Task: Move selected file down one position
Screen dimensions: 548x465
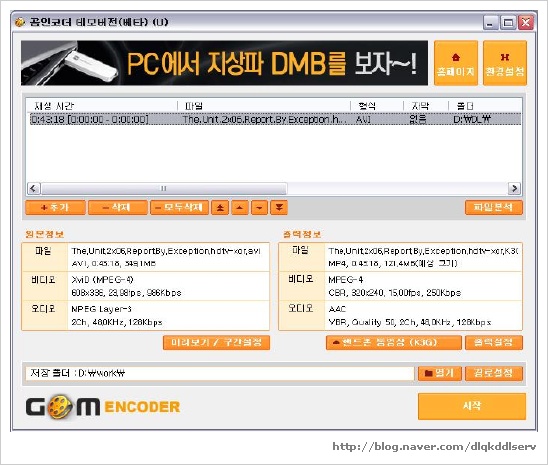Action: tap(259, 208)
